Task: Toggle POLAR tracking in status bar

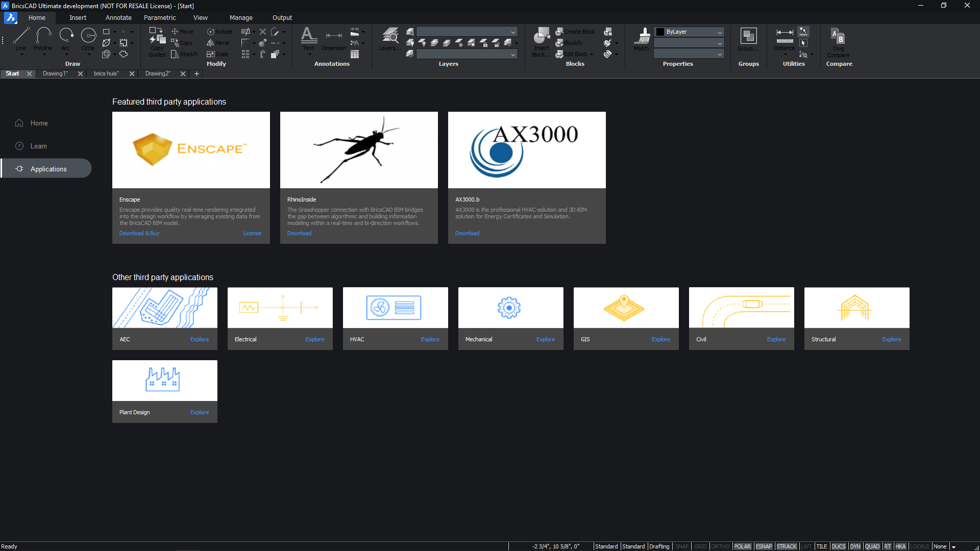Action: 742,546
